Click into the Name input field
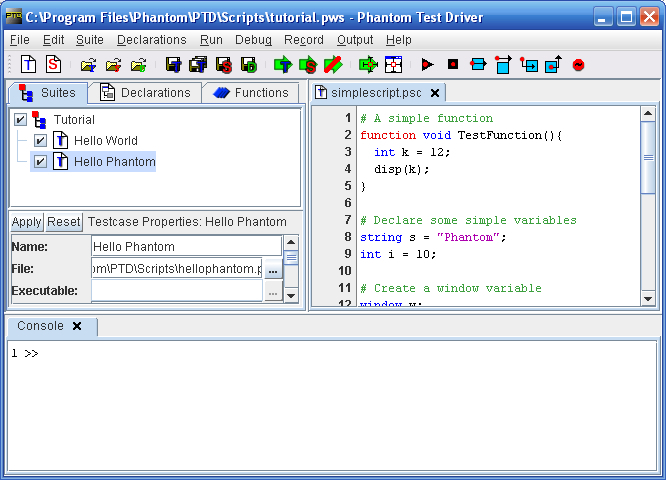 tap(186, 246)
